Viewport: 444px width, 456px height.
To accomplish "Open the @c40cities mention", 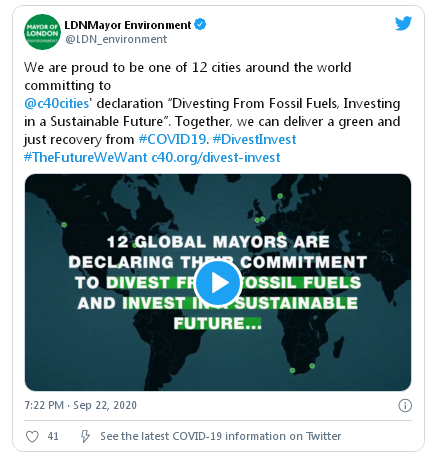I will [56, 103].
